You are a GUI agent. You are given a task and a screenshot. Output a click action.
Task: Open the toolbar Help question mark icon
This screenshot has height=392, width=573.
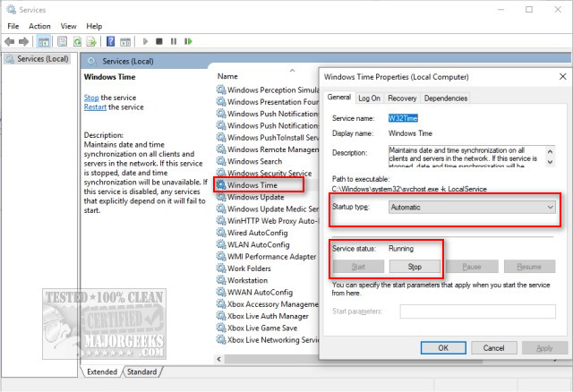[110, 42]
